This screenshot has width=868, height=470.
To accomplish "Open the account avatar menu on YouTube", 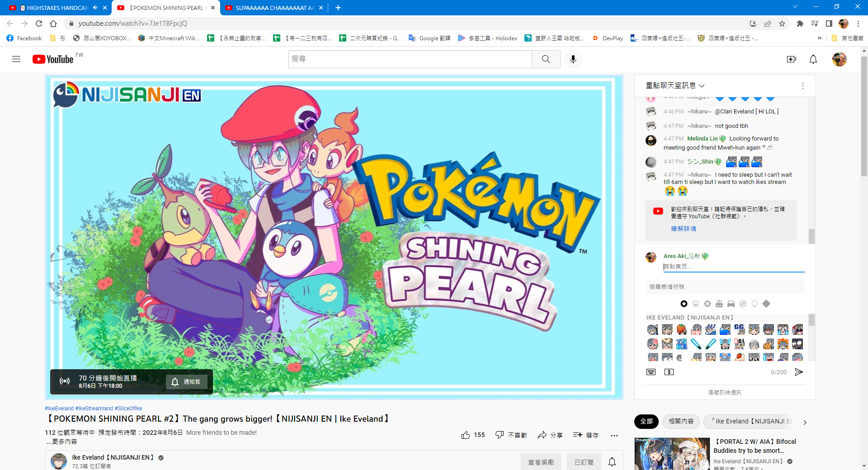I will (839, 59).
